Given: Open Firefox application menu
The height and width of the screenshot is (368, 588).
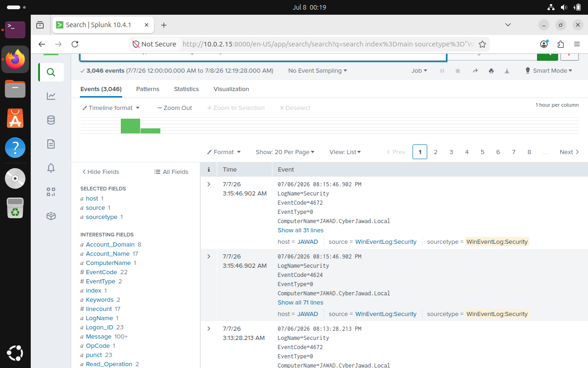Looking at the screenshot, I should click(x=577, y=44).
